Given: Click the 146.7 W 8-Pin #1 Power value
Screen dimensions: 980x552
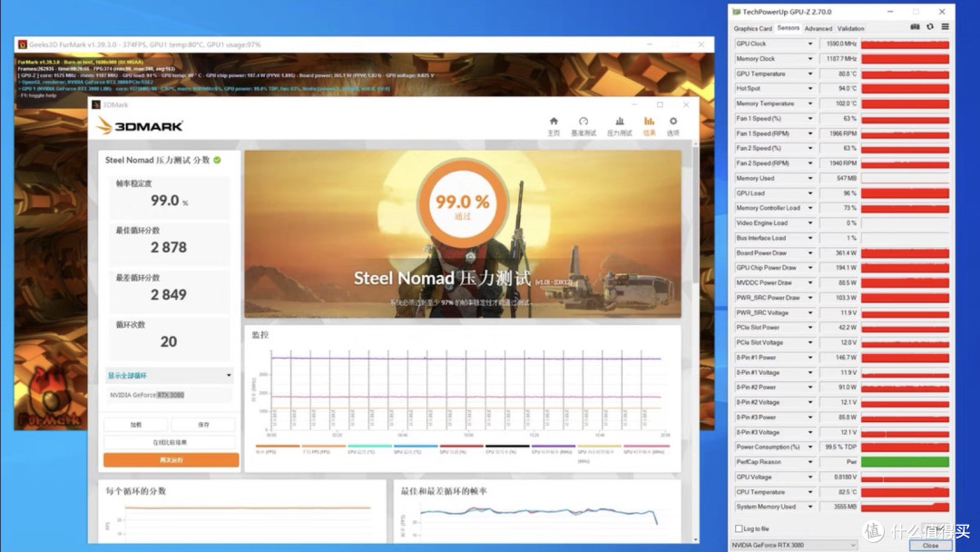Looking at the screenshot, I should 846,358.
